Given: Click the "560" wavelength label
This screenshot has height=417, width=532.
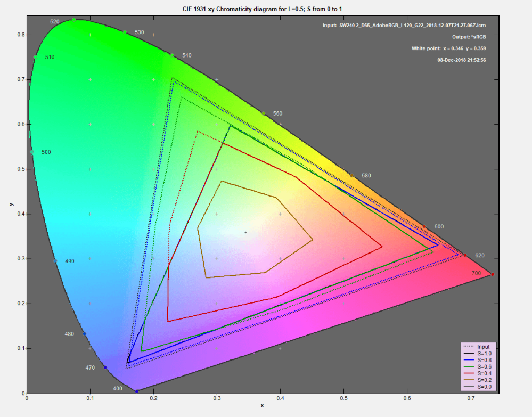Looking at the screenshot, I should (277, 113).
